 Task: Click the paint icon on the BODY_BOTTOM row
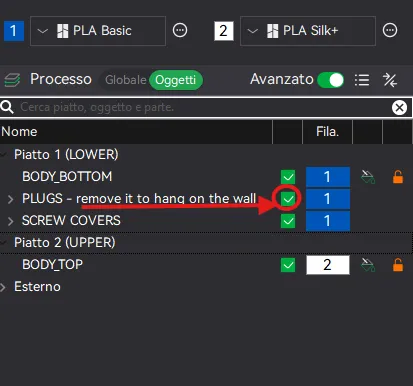368,177
